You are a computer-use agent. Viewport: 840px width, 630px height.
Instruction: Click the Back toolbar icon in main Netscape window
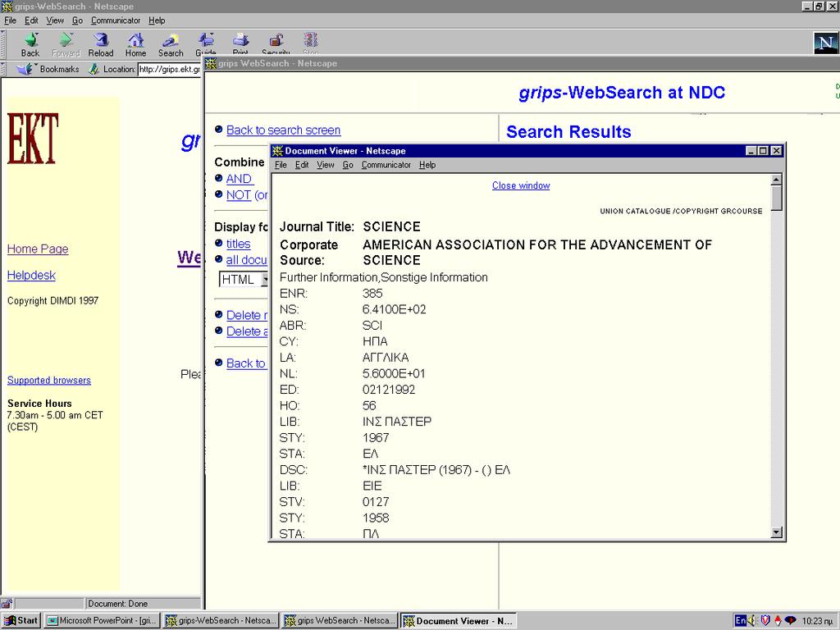[30, 44]
